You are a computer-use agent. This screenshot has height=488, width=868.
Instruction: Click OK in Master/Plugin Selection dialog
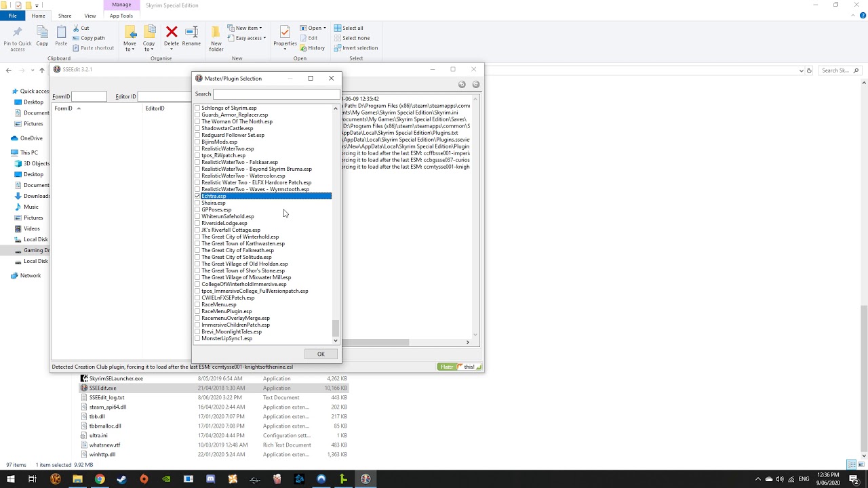(x=321, y=354)
